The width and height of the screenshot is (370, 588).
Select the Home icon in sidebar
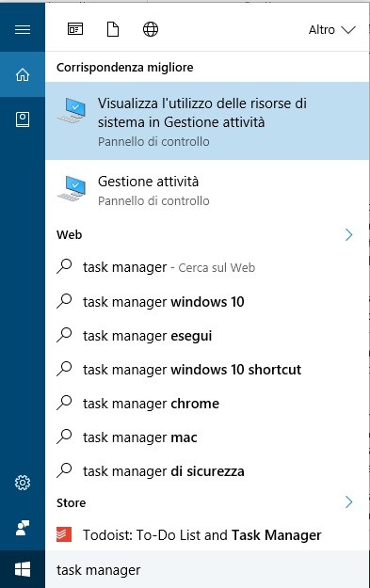(x=23, y=74)
